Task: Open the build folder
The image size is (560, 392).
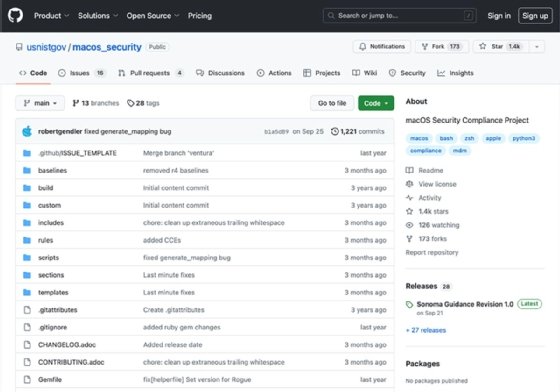Action: click(45, 188)
